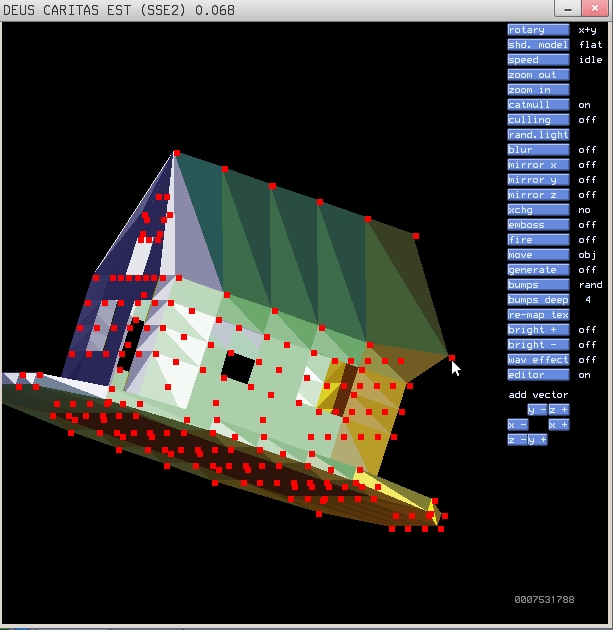Click the re-map tex button
Image resolution: width=613 pixels, height=630 pixels.
pyautogui.click(x=537, y=315)
